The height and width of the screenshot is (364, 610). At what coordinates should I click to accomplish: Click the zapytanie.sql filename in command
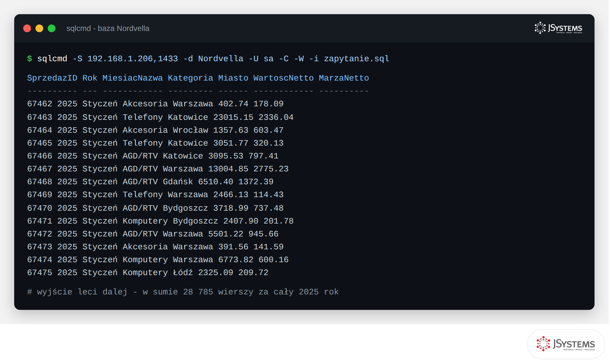click(x=357, y=59)
